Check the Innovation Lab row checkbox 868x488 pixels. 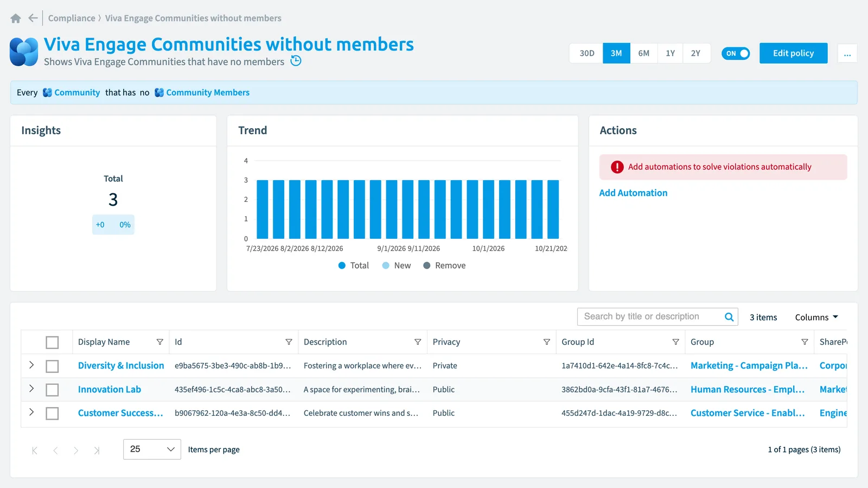pyautogui.click(x=52, y=390)
